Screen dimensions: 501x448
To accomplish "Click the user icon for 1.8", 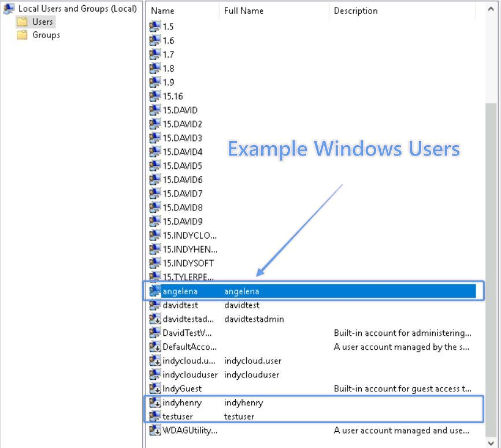I will (x=155, y=68).
